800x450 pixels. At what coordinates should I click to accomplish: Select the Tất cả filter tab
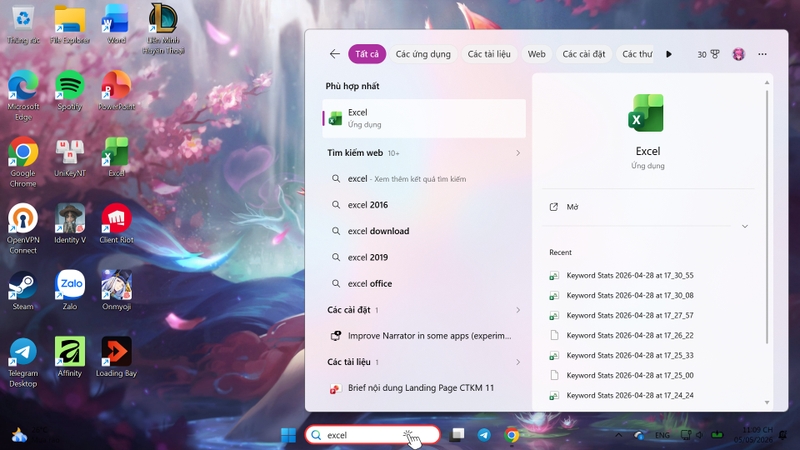pyautogui.click(x=367, y=54)
